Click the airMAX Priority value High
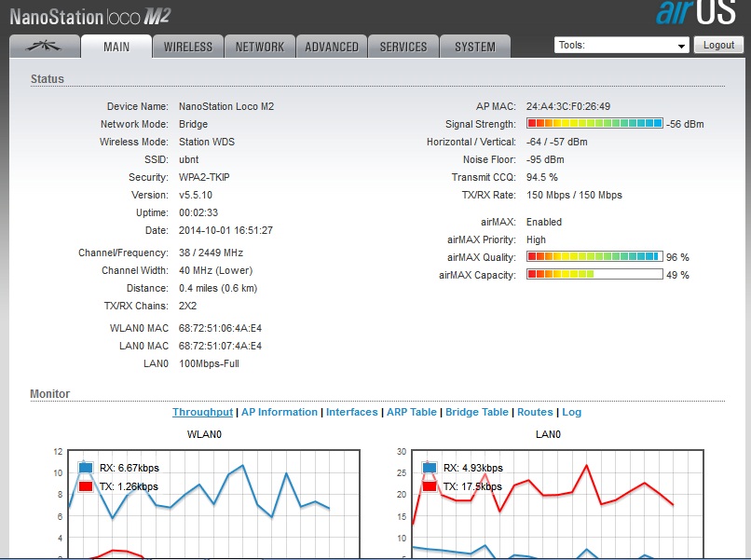The image size is (751, 560). pos(536,239)
